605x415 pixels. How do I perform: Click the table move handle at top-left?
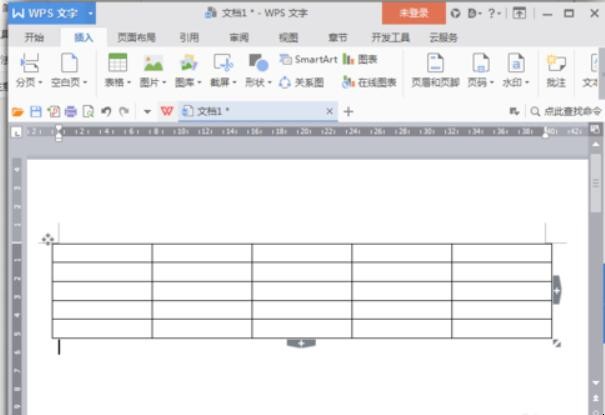[x=47, y=239]
